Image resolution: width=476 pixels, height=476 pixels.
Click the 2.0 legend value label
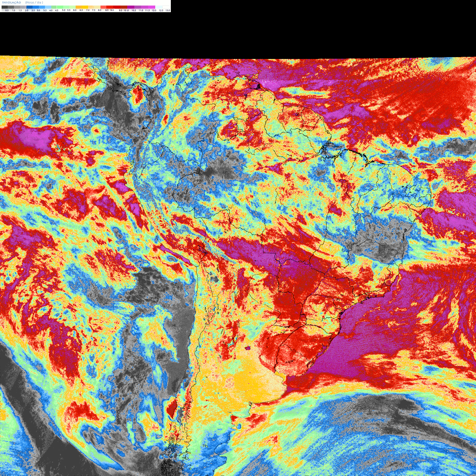(x=26, y=10)
